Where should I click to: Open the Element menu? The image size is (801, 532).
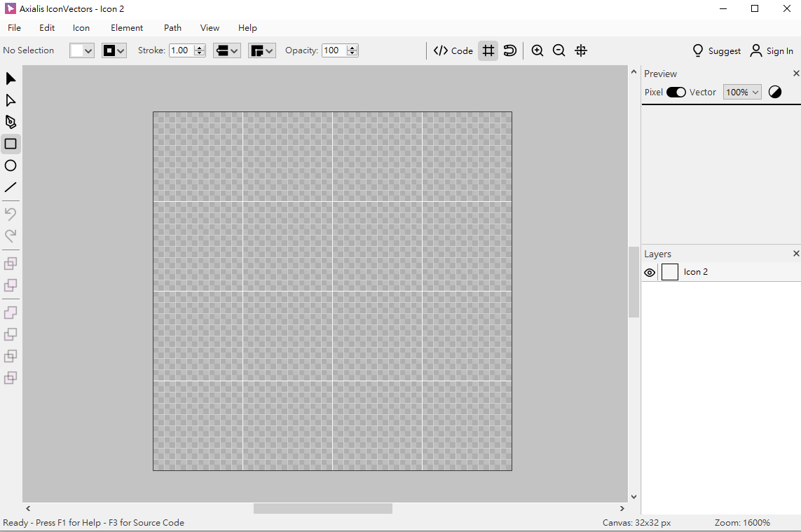127,28
